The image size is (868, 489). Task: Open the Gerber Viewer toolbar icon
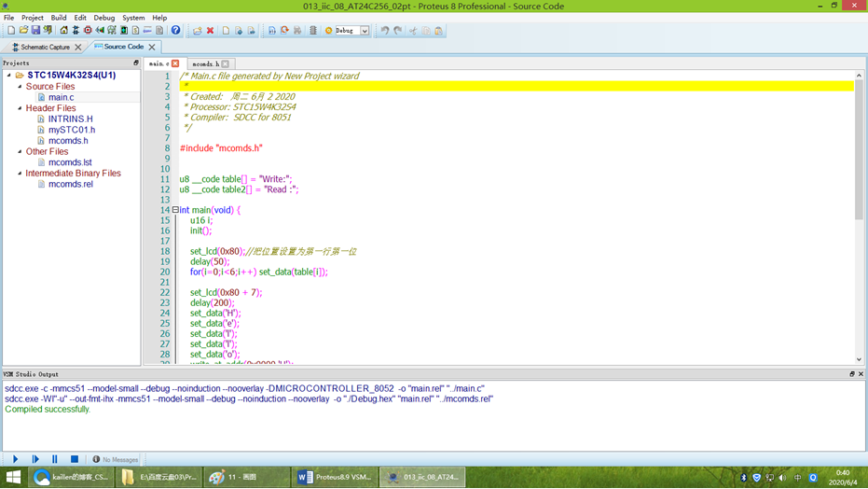coord(112,31)
